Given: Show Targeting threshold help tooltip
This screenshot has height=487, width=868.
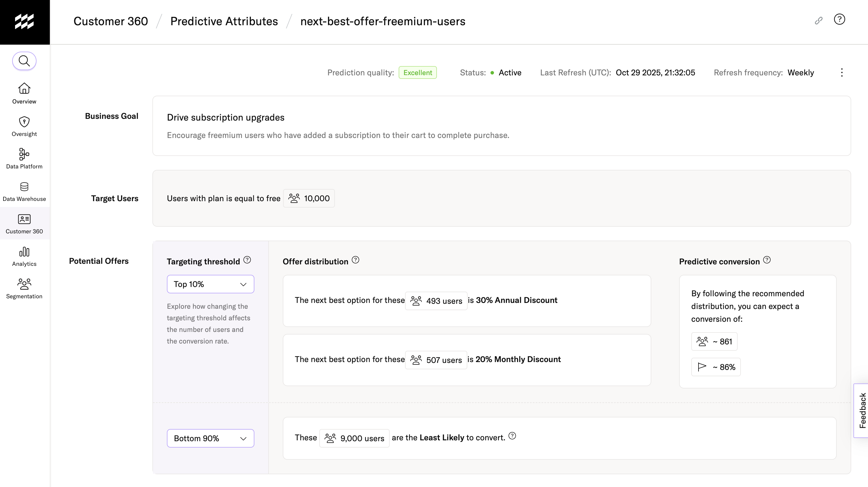Looking at the screenshot, I should click(x=247, y=260).
